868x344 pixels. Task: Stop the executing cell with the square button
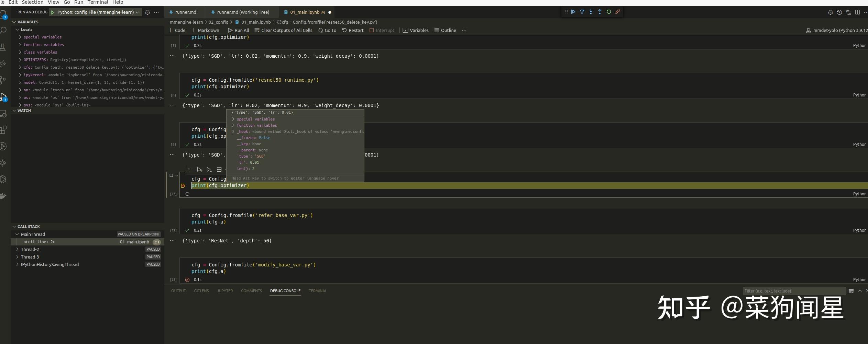pyautogui.click(x=171, y=175)
